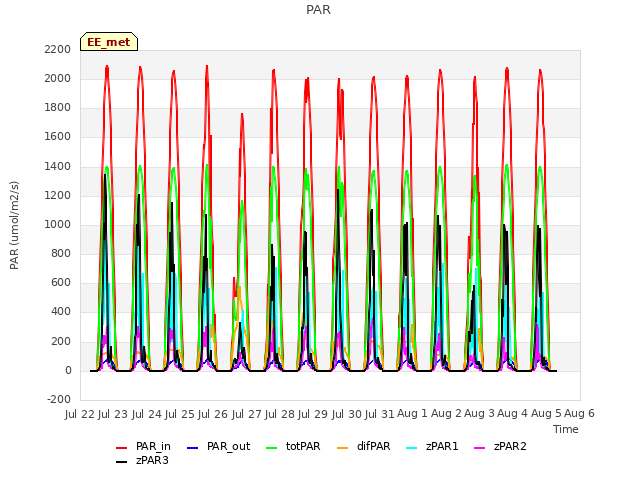The height and width of the screenshot is (480, 640).
Task: Select the PAR_out legend entry
Action: click(218, 447)
